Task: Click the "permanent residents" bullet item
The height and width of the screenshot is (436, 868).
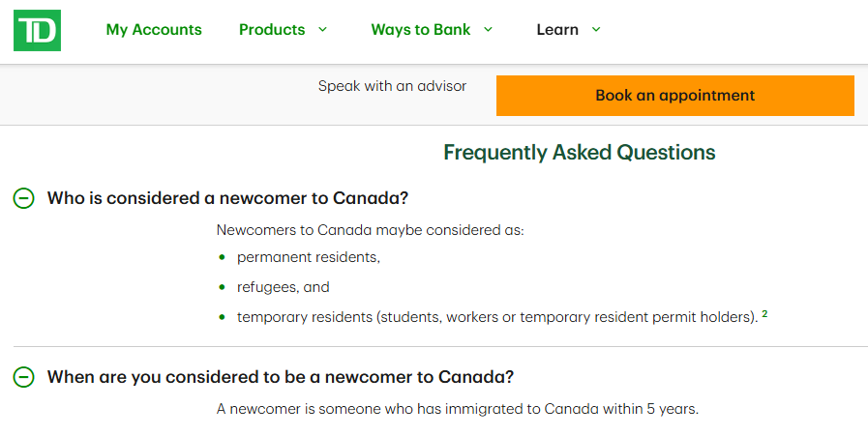Action: 309,258
